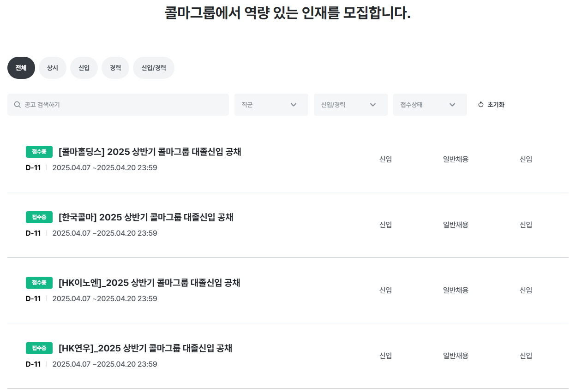The height and width of the screenshot is (392, 576).
Task: Select the 신입/경력 combined filter chip
Action: (154, 68)
